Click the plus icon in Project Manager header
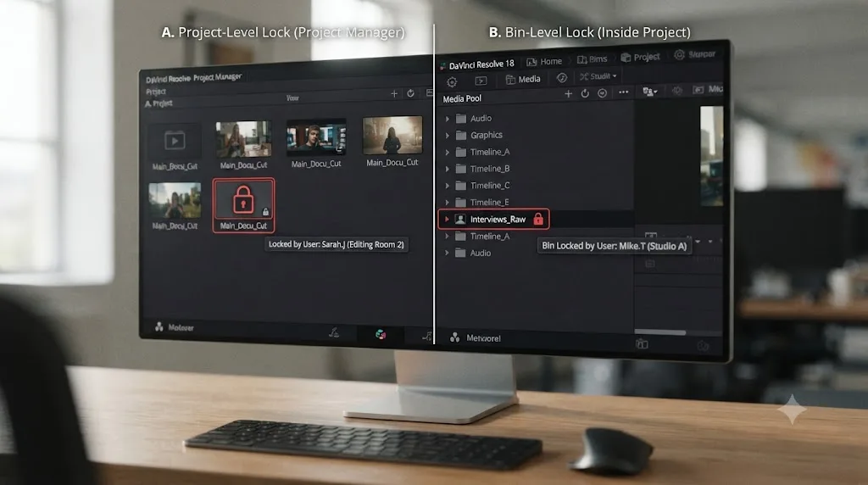The image size is (868, 485). tap(394, 93)
